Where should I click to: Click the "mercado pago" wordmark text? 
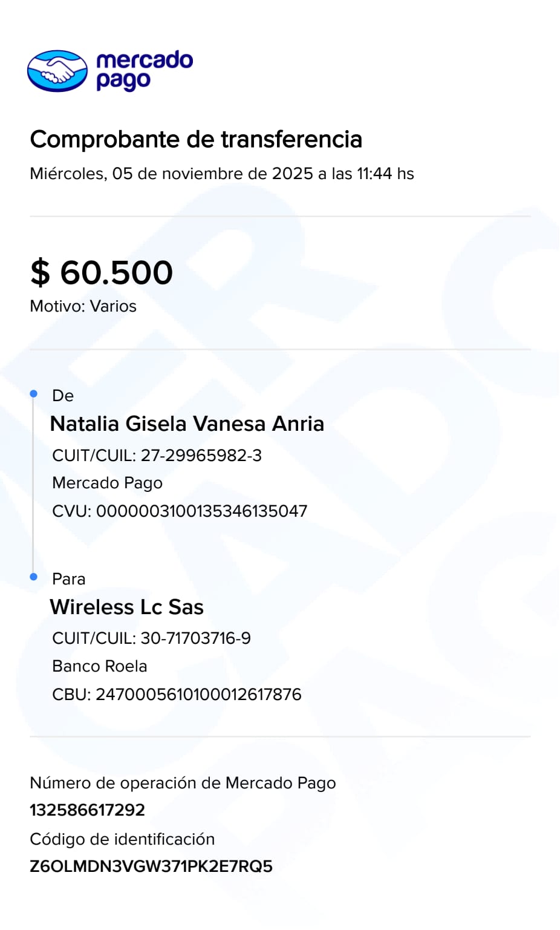click(x=144, y=70)
